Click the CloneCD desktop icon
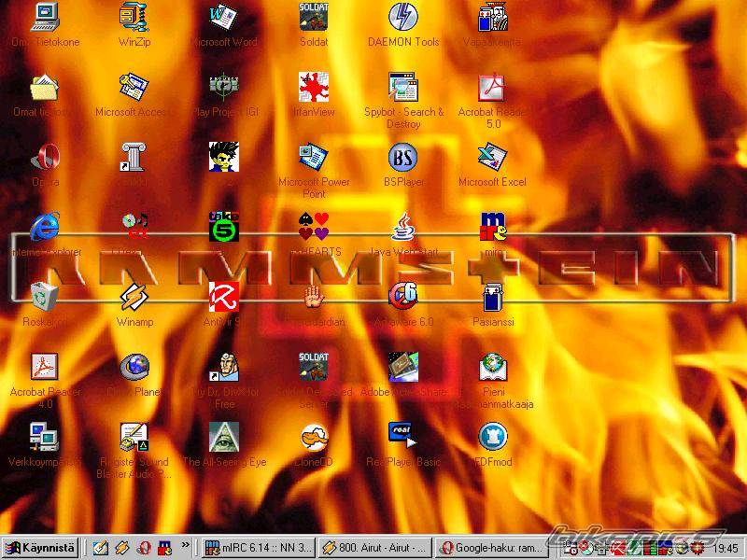The height and width of the screenshot is (560, 747). tap(314, 437)
